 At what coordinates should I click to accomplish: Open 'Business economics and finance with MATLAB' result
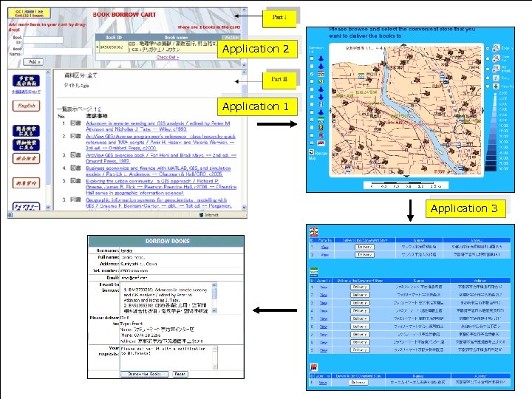click(158, 171)
